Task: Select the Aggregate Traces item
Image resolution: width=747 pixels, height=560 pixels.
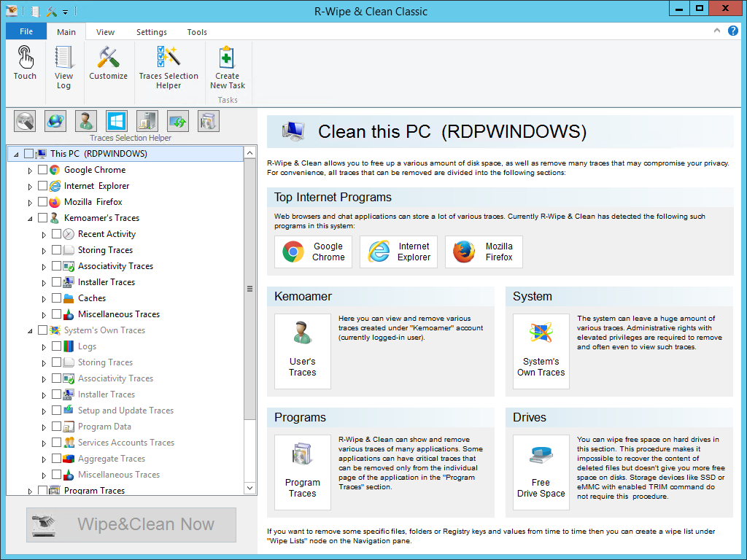Action: pos(112,459)
